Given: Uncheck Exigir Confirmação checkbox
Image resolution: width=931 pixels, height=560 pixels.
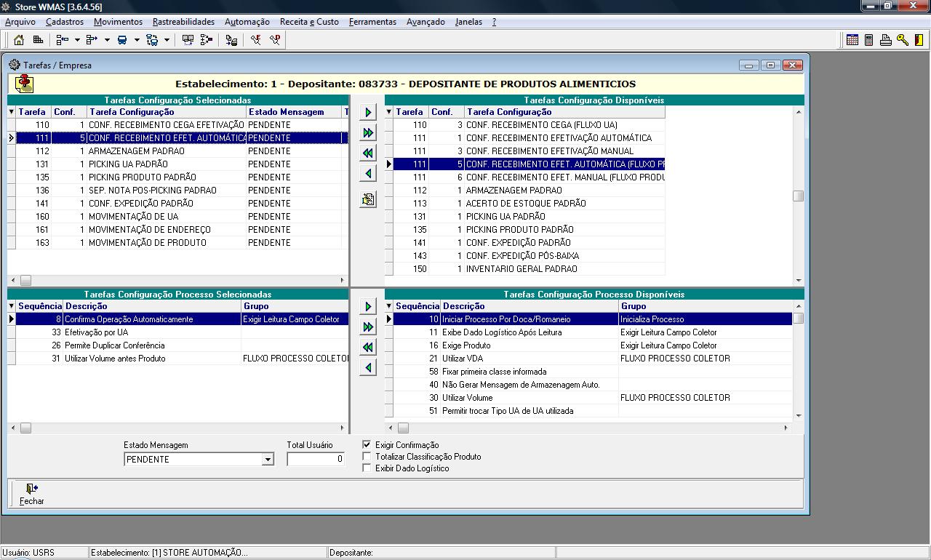Looking at the screenshot, I should click(x=367, y=445).
